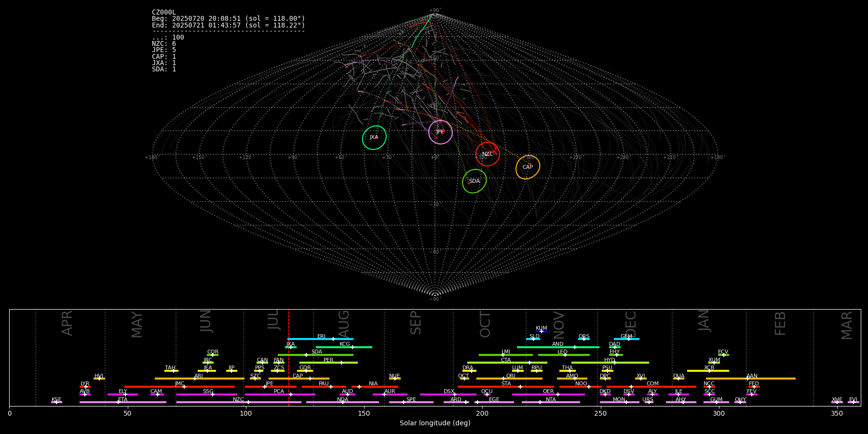Select the 'NZC: 6' count entry
The height and width of the screenshot is (434, 868).
(x=164, y=44)
